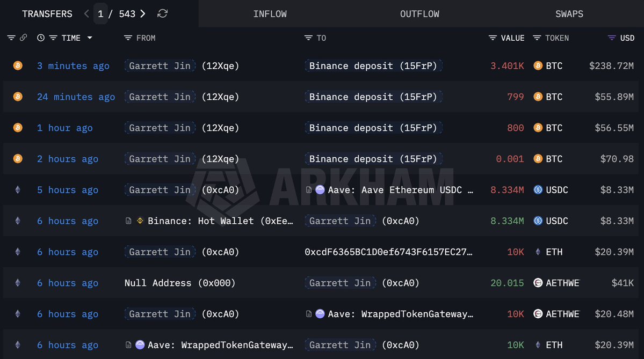Screen dimensions: 644x359
Task: Click the USDC token icon in Aave row
Action: pos(538,190)
